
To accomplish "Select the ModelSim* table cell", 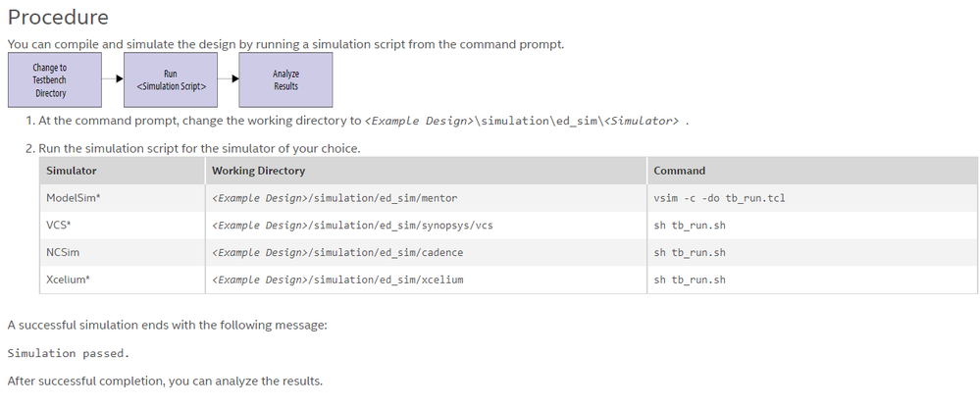I will coord(75,198).
